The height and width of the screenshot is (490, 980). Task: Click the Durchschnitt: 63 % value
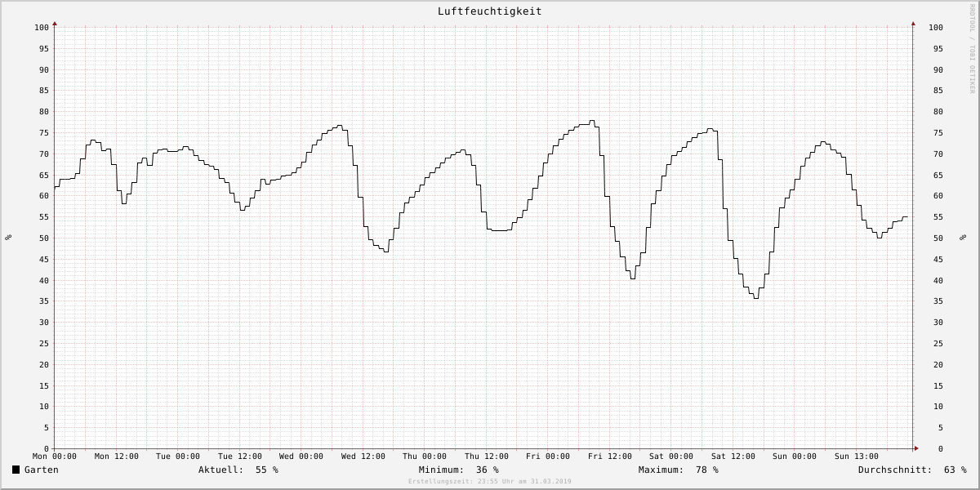pos(912,470)
